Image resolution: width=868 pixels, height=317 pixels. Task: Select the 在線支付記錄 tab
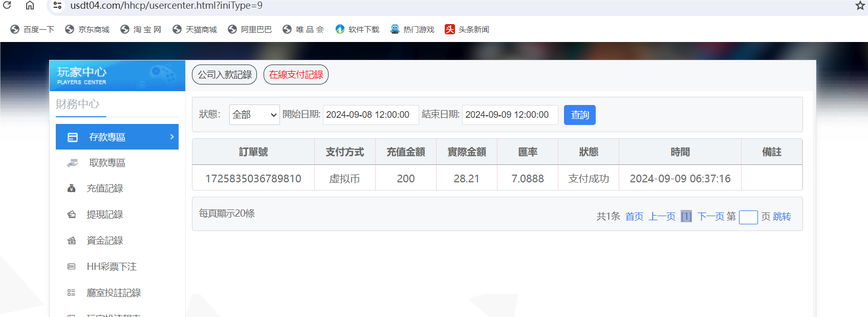pos(296,75)
